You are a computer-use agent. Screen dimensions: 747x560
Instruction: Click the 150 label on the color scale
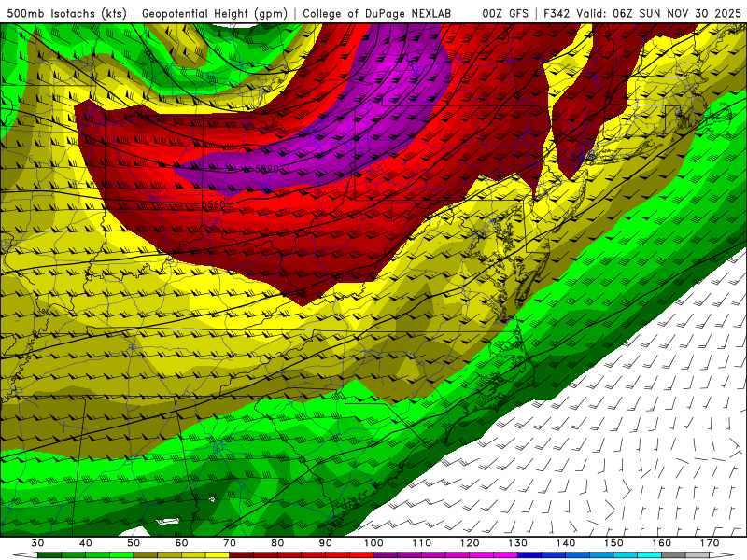point(613,543)
